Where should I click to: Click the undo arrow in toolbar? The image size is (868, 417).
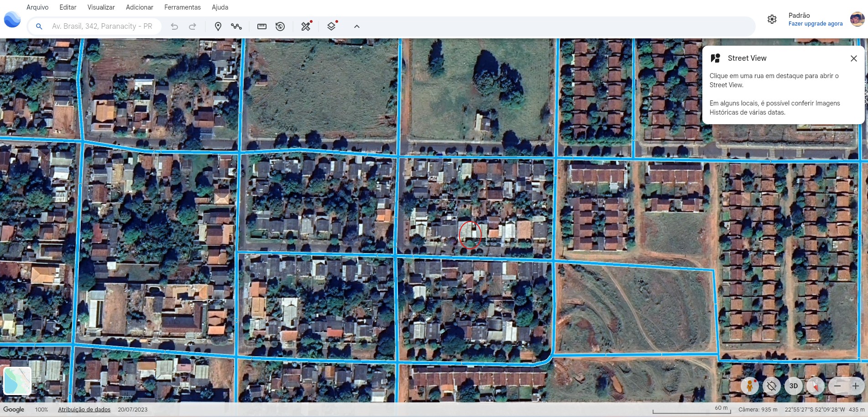click(x=174, y=26)
